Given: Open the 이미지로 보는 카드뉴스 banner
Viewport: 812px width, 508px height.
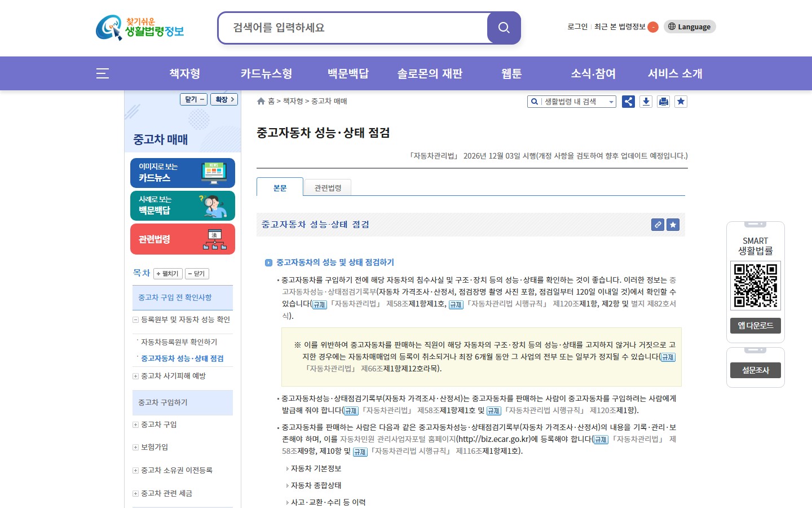Looking at the screenshot, I should (x=183, y=173).
